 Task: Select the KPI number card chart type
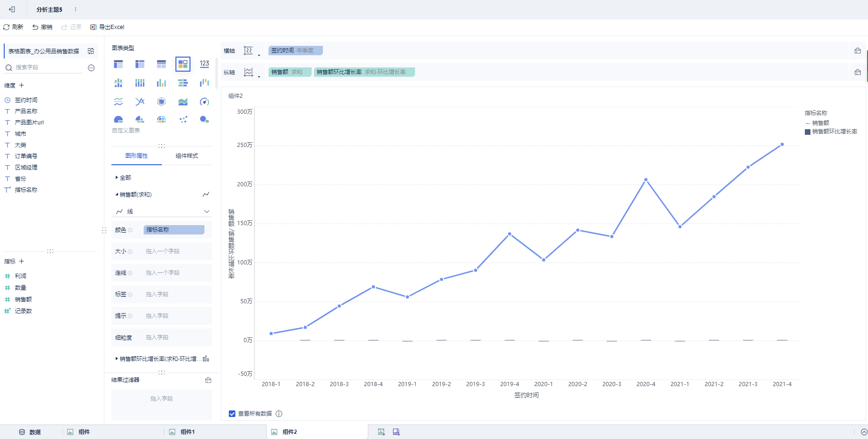click(204, 64)
